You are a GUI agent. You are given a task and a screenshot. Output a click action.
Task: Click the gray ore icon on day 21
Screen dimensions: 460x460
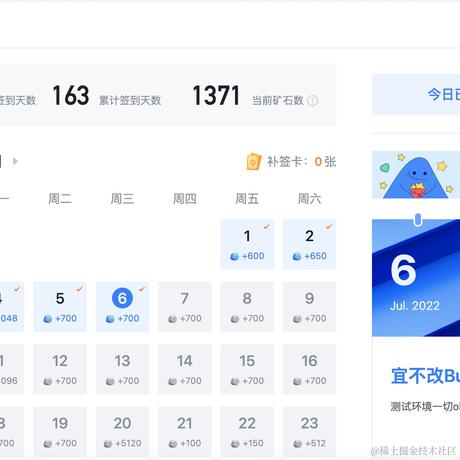click(173, 444)
